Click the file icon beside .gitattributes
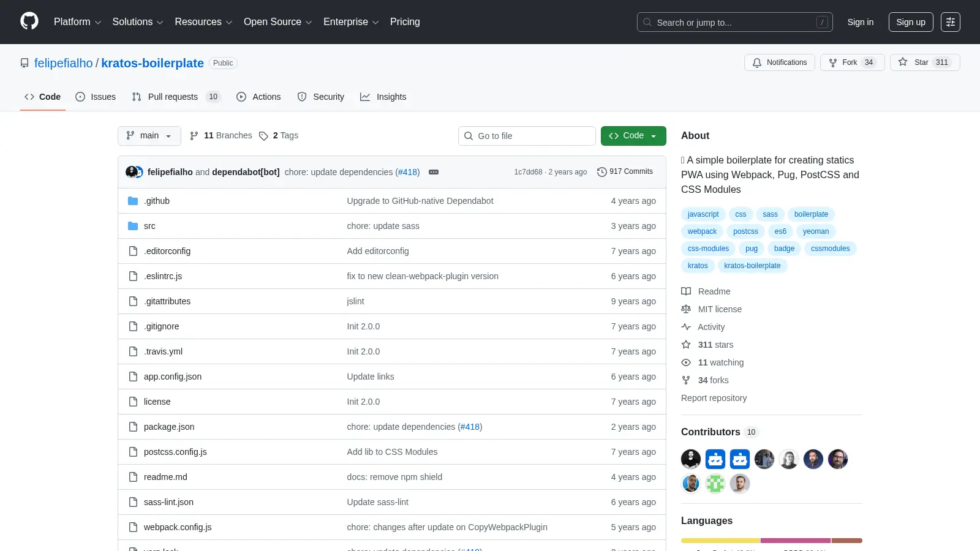 coord(133,301)
